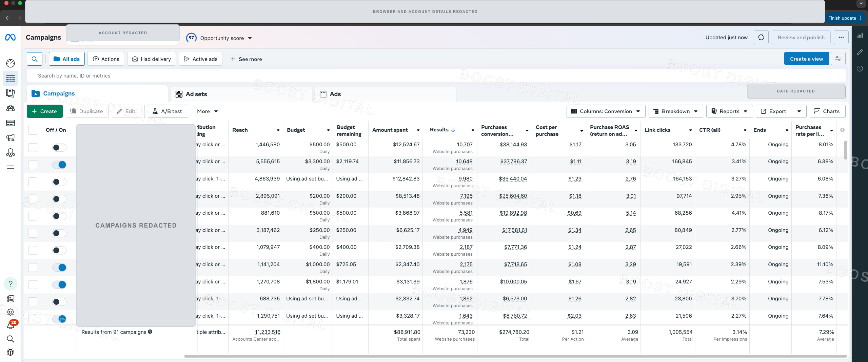Toggle off campaign with $1,800.00 budget

[x=59, y=285]
